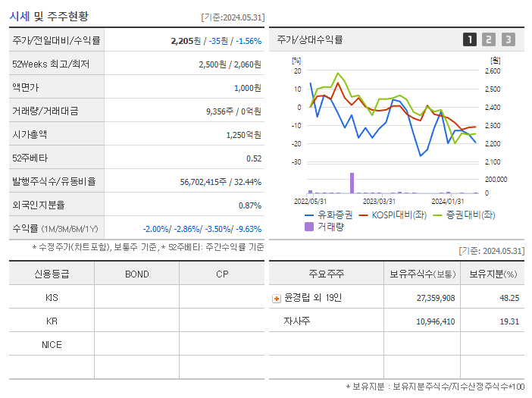This screenshot has height=398, width=532.
Task: Expand 윤경립 외 19인 shareholder details
Action: 277,299
